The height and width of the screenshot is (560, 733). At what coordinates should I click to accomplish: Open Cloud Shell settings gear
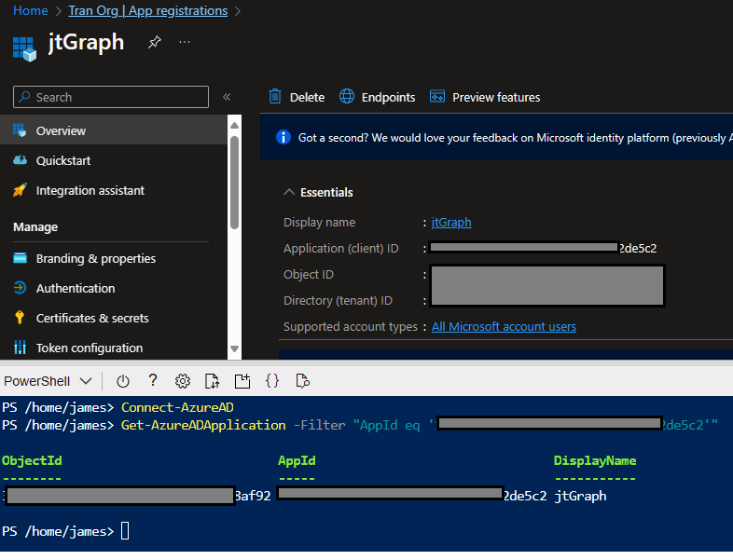183,381
